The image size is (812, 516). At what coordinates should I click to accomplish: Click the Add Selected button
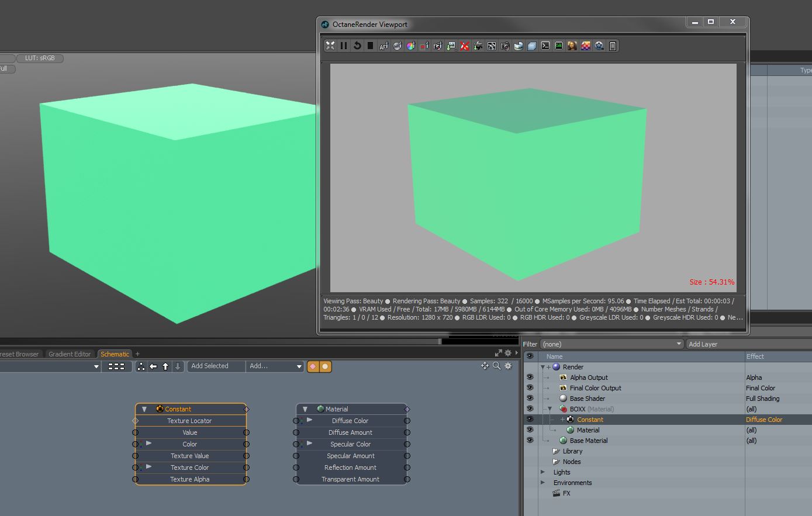(210, 366)
